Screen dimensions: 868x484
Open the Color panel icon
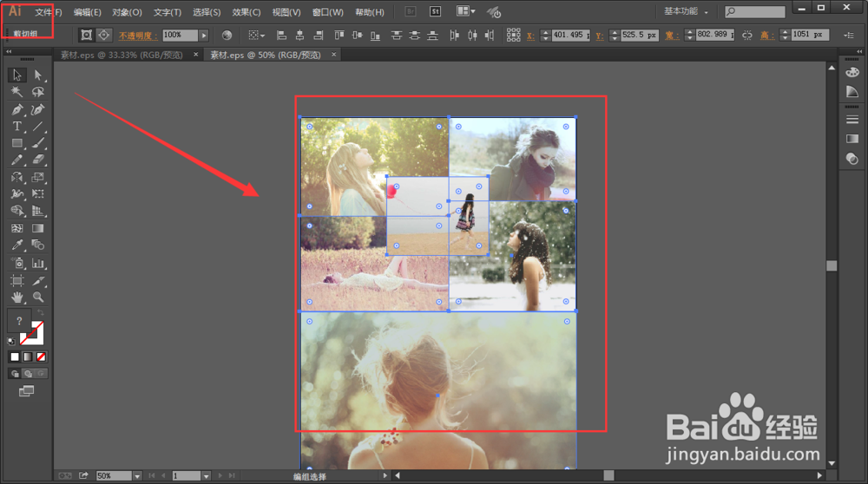(x=852, y=72)
